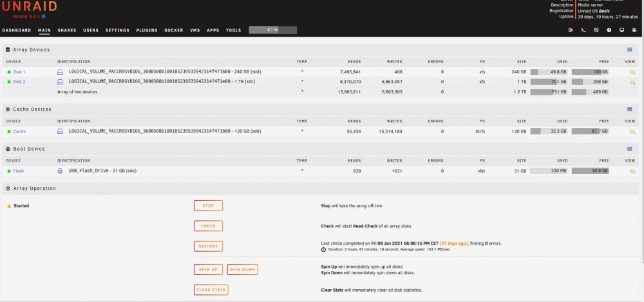Screen dimensions: 644x302
Task: Click Cache writes value 15,514,164
Action: [391, 131]
